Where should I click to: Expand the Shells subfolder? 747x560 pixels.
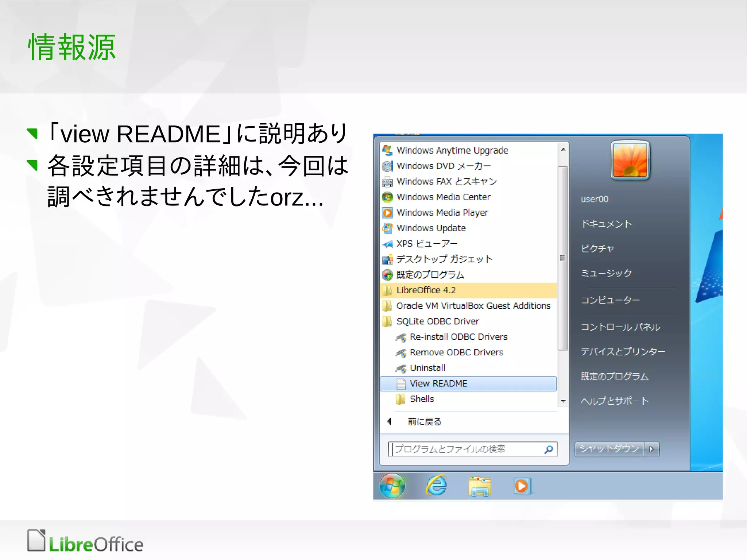click(468, 399)
